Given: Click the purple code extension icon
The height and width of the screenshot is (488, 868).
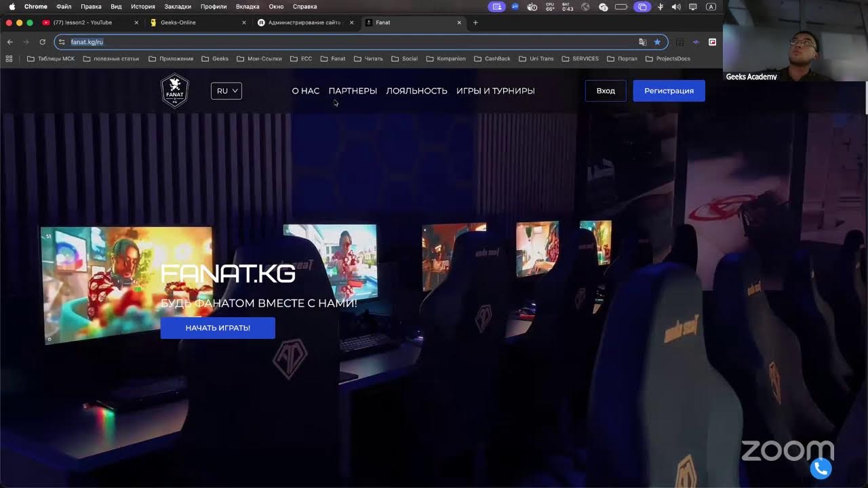Looking at the screenshot, I should coord(696,42).
